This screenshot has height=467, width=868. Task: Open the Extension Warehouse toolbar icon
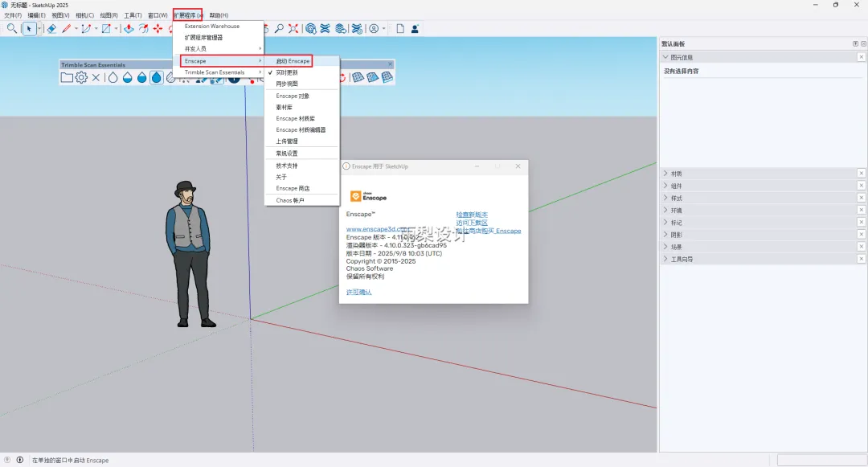(325, 29)
